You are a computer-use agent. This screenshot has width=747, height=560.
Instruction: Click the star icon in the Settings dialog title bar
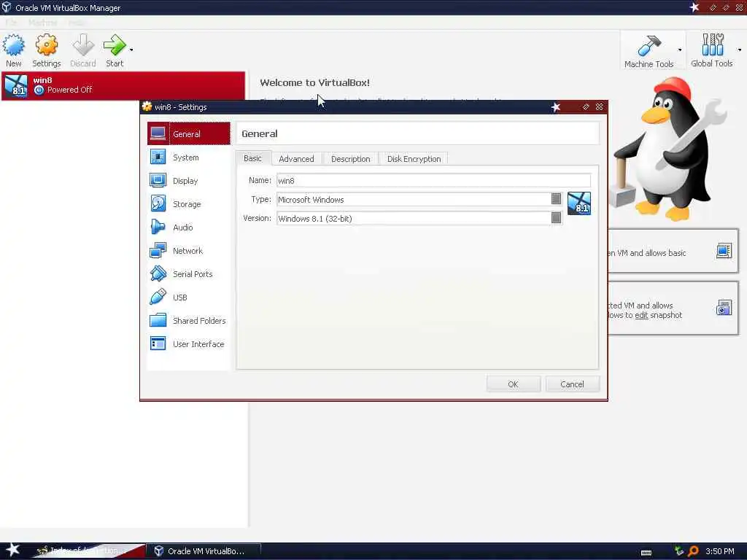(x=556, y=107)
